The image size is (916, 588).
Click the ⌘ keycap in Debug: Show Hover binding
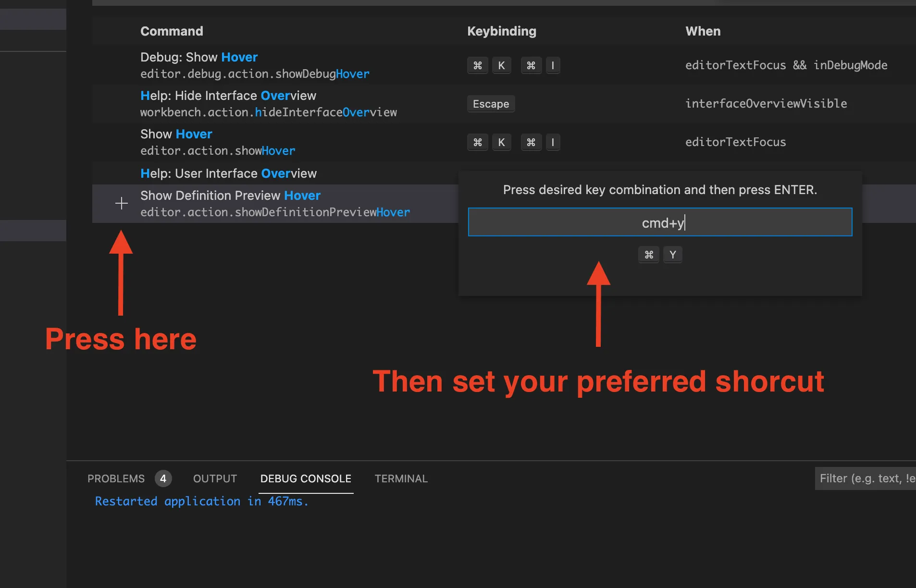point(477,65)
